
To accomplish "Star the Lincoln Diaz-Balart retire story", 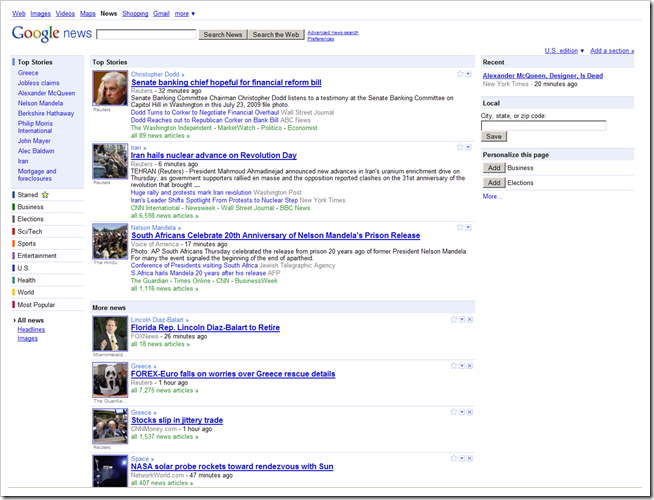I will point(454,319).
